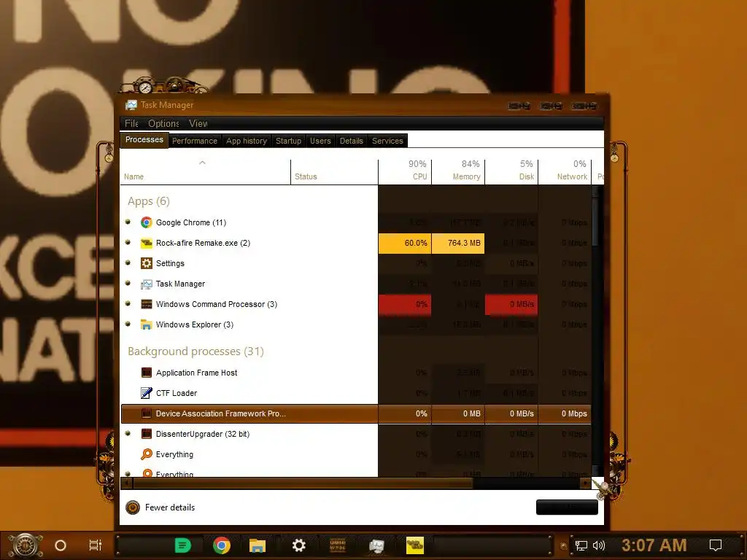Expand the Google Chrome (11) group
The height and width of the screenshot is (560, 747).
click(x=128, y=222)
